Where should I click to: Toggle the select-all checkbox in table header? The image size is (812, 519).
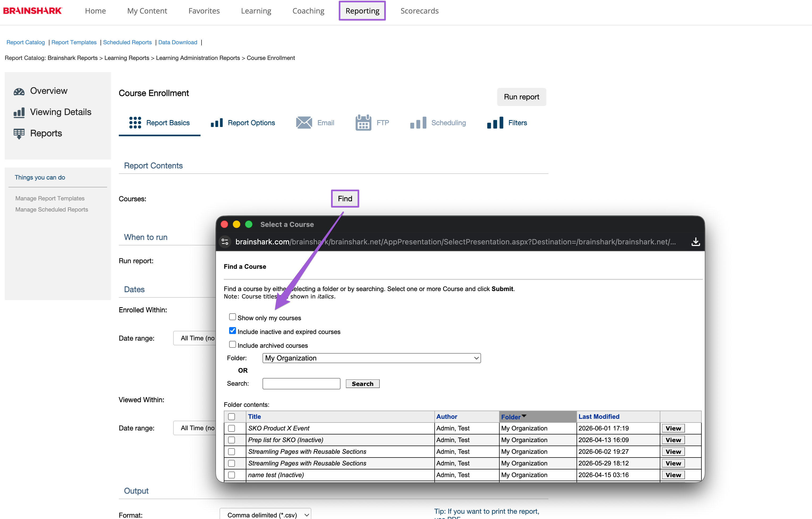(x=231, y=416)
